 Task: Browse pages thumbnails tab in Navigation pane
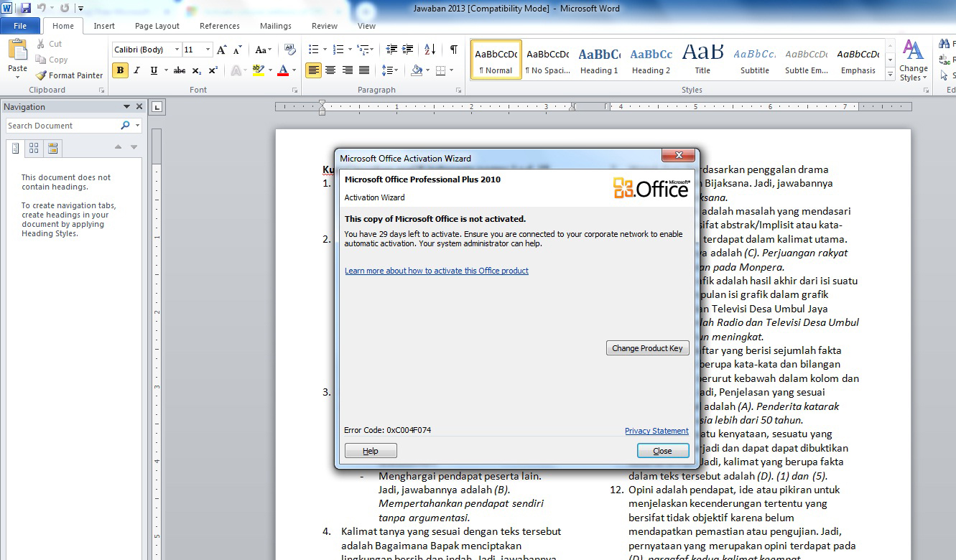34,149
